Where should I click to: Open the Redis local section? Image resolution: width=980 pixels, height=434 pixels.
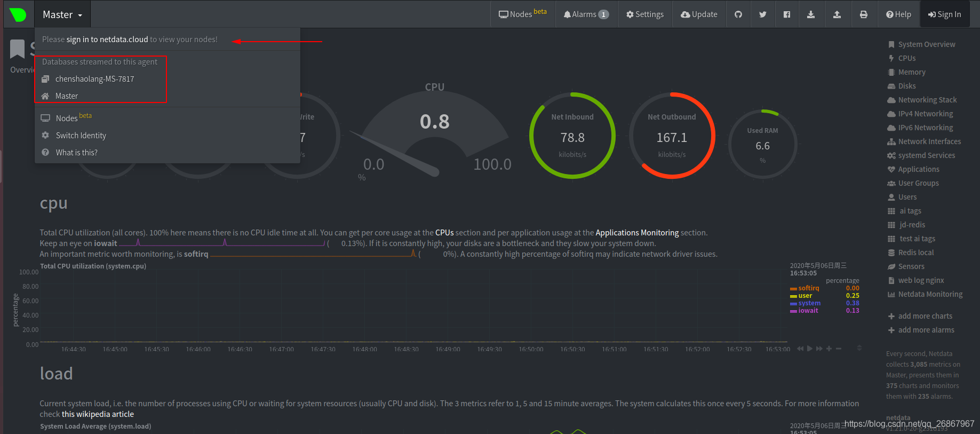(x=916, y=252)
